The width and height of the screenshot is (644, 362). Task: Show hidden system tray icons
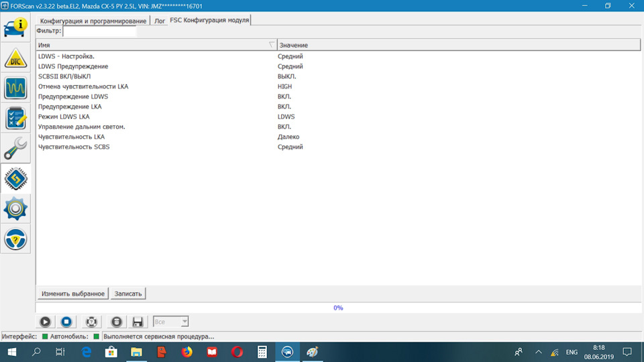[539, 352]
